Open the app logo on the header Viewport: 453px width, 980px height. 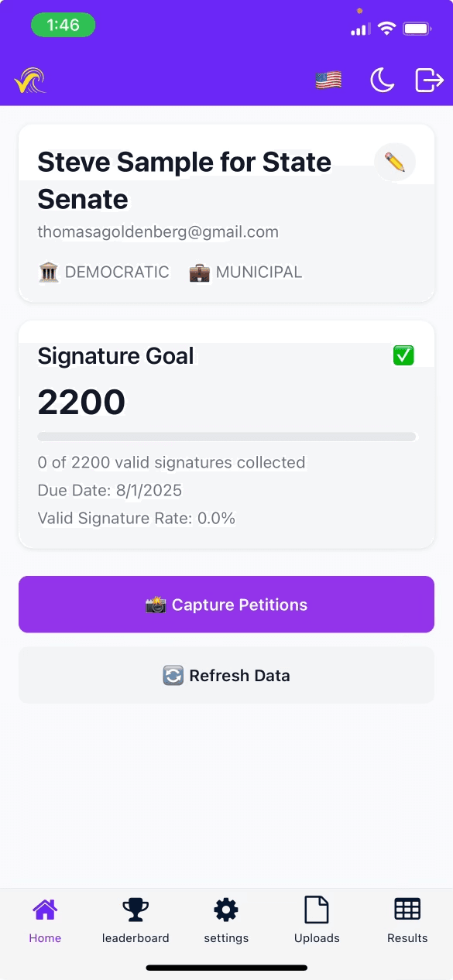pyautogui.click(x=31, y=78)
